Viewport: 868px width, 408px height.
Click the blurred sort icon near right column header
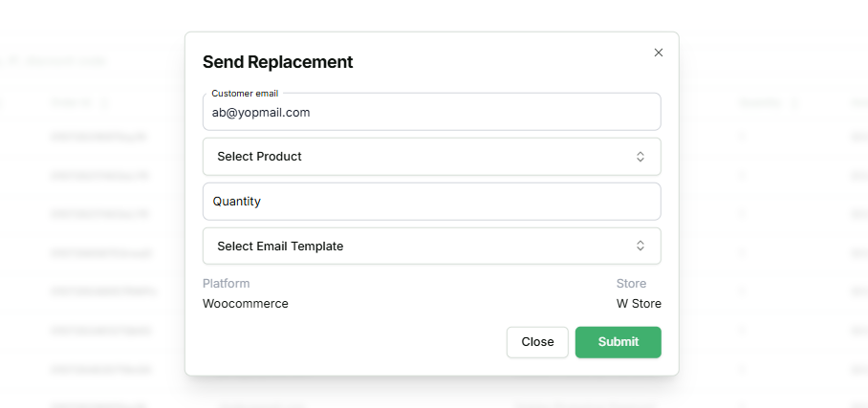794,102
